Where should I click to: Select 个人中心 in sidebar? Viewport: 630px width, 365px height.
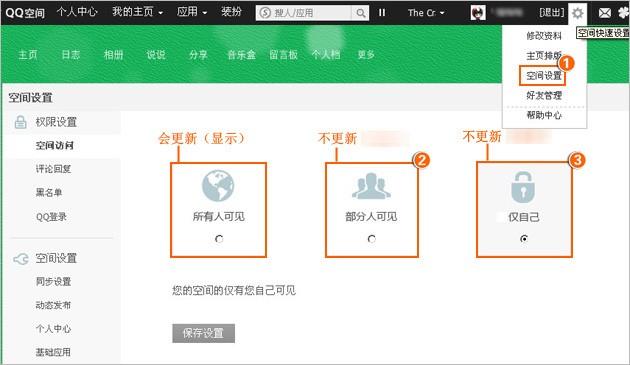53,329
